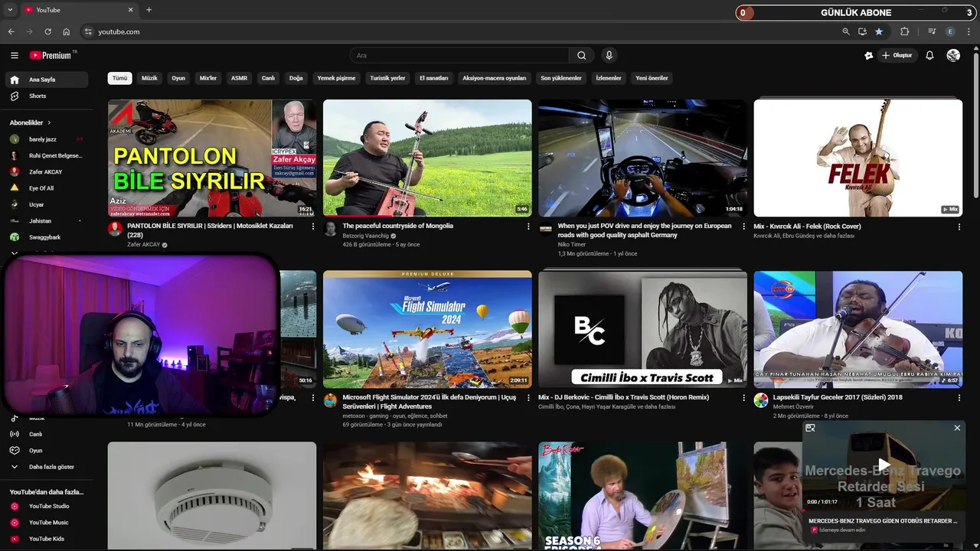Click Chrome install app icon
Viewport: 980px width, 551px height.
click(862, 31)
